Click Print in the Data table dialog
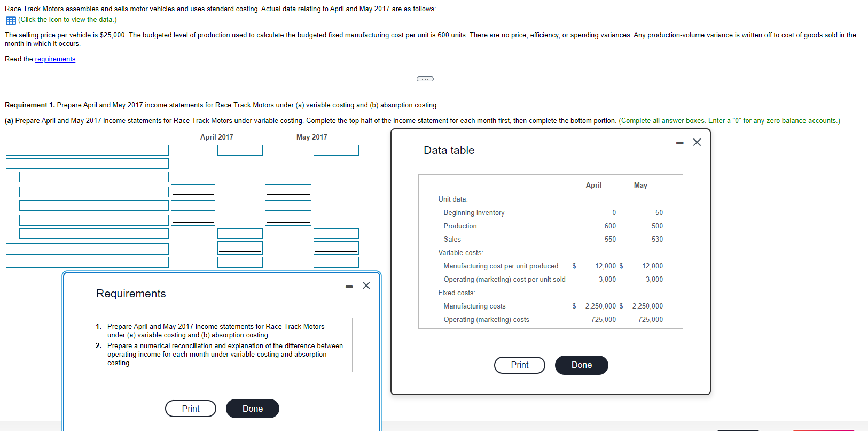 point(520,365)
